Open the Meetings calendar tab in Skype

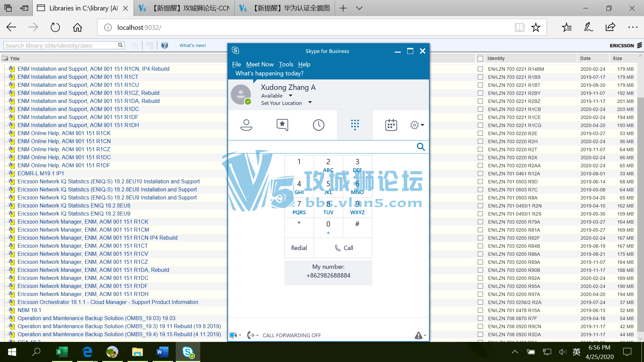391,125
